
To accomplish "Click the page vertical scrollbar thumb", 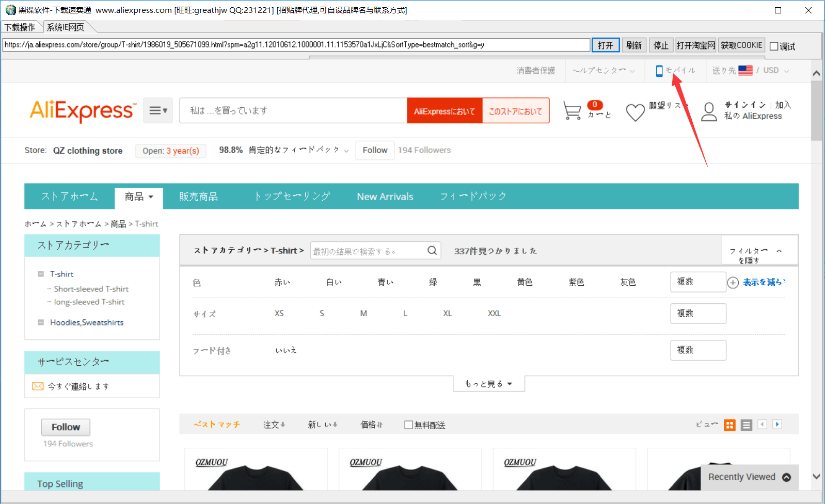I will [x=816, y=110].
